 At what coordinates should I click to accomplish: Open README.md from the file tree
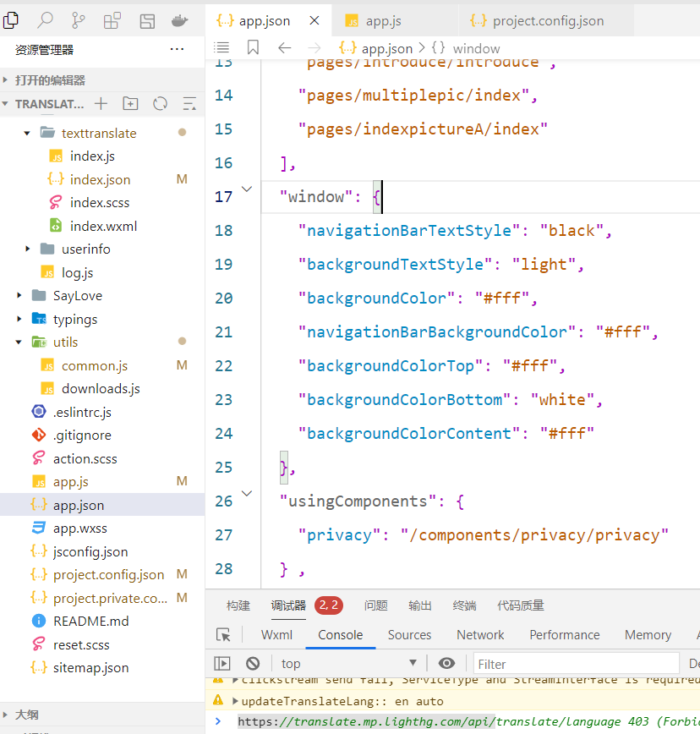click(x=90, y=621)
